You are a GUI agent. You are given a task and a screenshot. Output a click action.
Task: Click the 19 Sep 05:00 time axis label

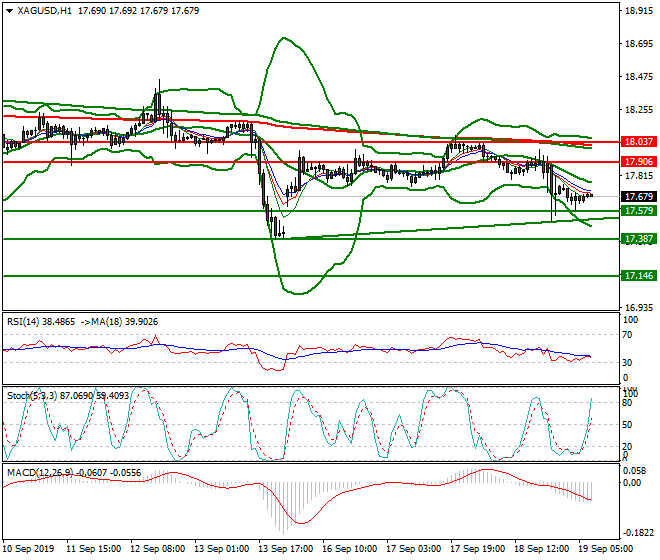pos(605,549)
